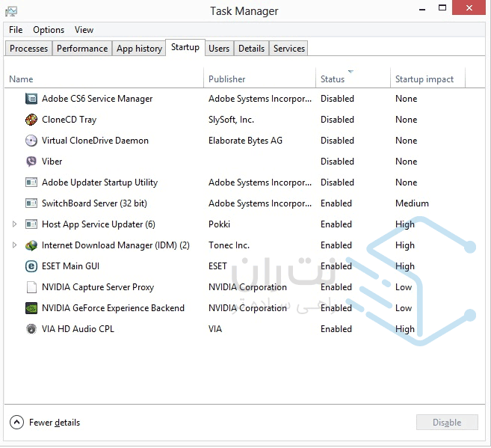This screenshot has width=491, height=448.
Task: Click the Adobe CS6 Service Manager icon
Action: 31,99
